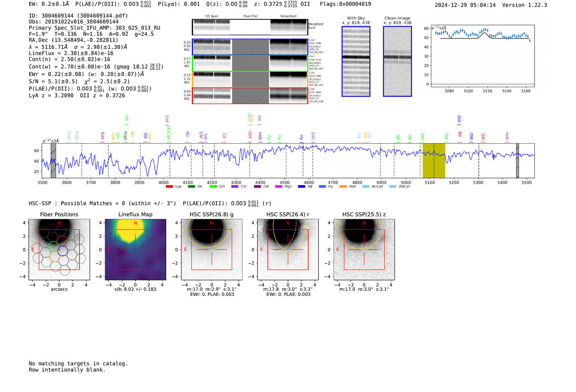Select the red-bordered 2D spectrum row

(x=250, y=96)
